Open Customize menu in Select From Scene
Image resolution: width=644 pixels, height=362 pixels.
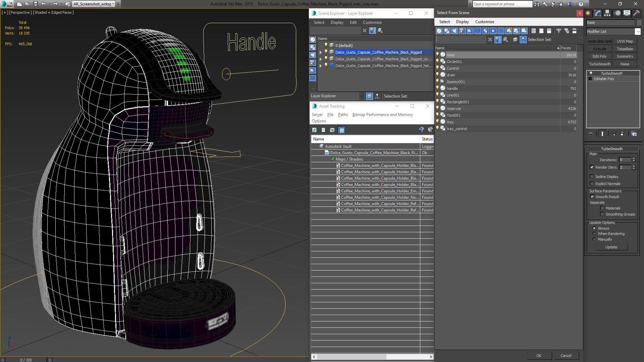484,22
